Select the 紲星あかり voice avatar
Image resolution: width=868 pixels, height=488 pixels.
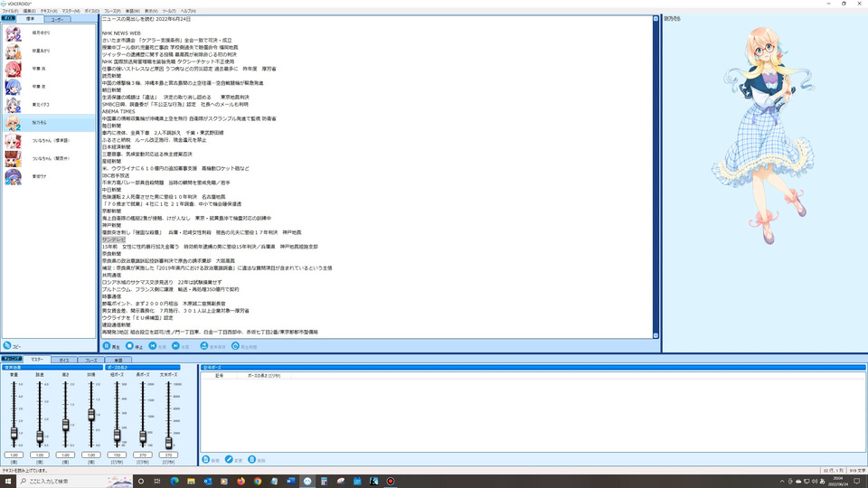click(13, 51)
